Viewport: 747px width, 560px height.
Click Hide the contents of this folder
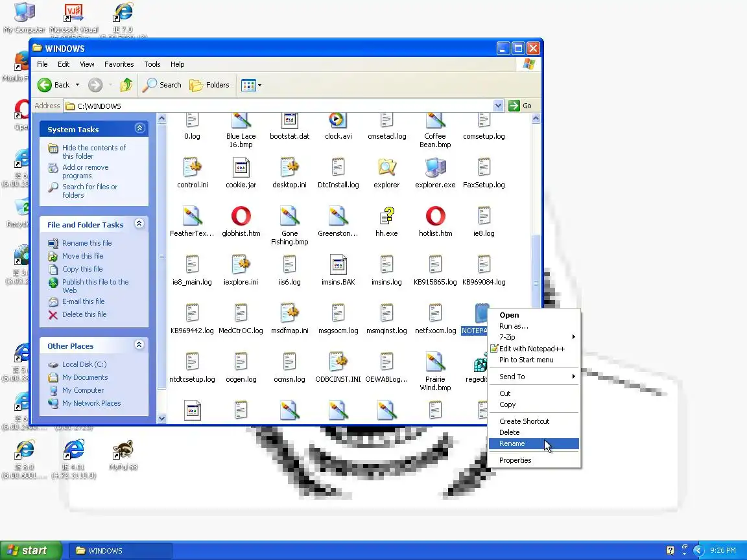(94, 152)
